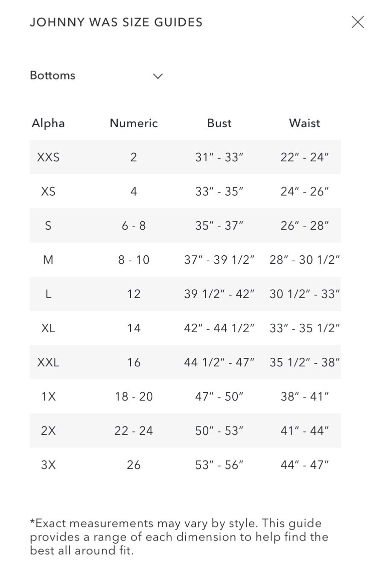The height and width of the screenshot is (588, 376).
Task: Click numeric size 18 - 20 cell
Action: [134, 396]
